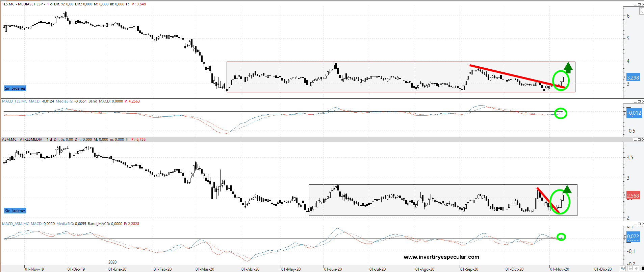Click the scale icon atop Mediaset price axis
The height and width of the screenshot is (272, 644).
coord(642,11)
